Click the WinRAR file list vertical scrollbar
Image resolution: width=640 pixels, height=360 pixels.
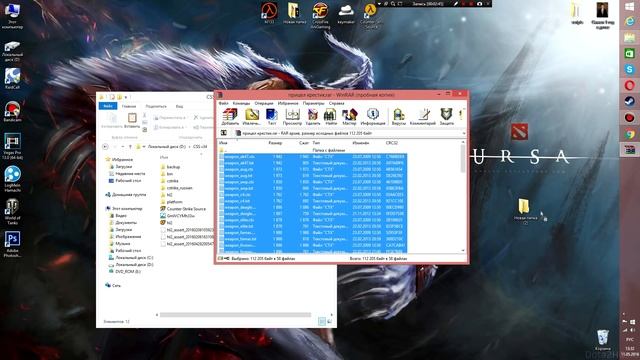pos(463,159)
